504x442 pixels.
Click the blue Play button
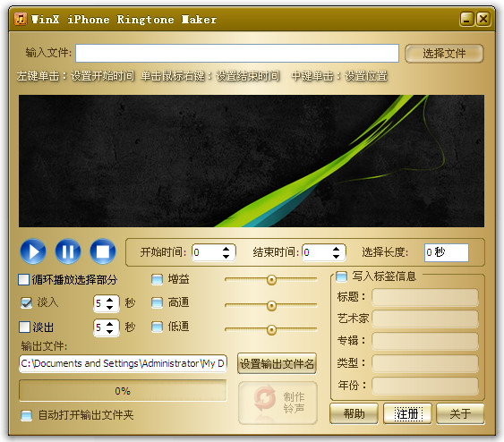[33, 251]
